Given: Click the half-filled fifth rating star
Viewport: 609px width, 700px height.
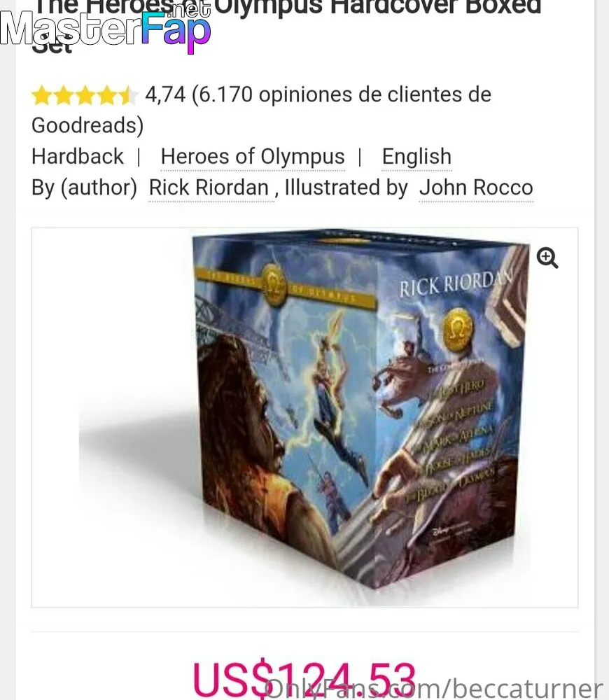Looking at the screenshot, I should 127,95.
